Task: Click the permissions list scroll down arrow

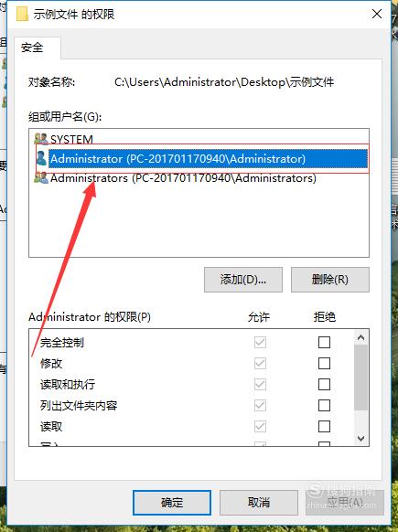Action: tap(360, 439)
